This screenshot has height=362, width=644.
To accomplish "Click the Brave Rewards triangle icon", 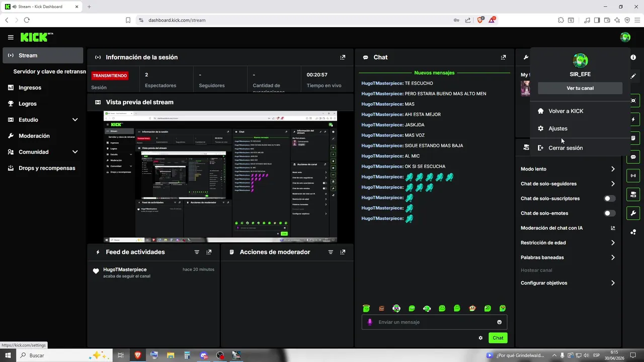I will point(493,20).
